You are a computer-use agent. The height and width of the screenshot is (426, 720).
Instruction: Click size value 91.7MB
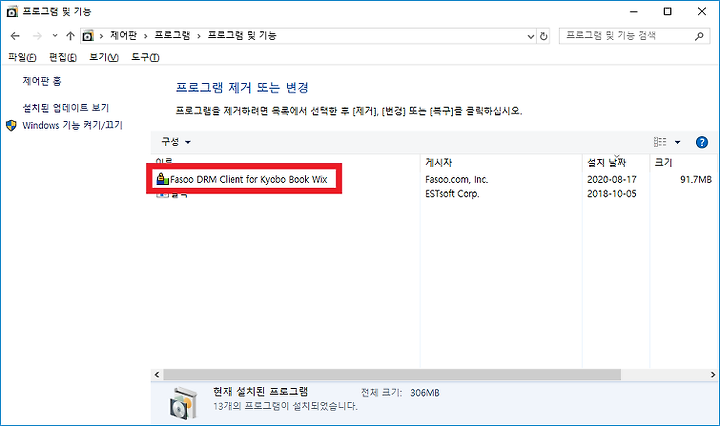click(x=696, y=179)
